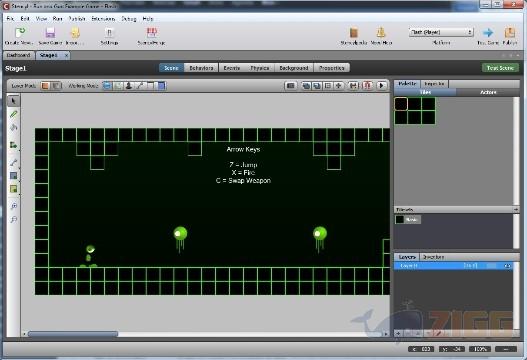Viewport: 527px width, 360px height.
Task: Toggle visibility eye of Layer 0
Action: coord(507,266)
